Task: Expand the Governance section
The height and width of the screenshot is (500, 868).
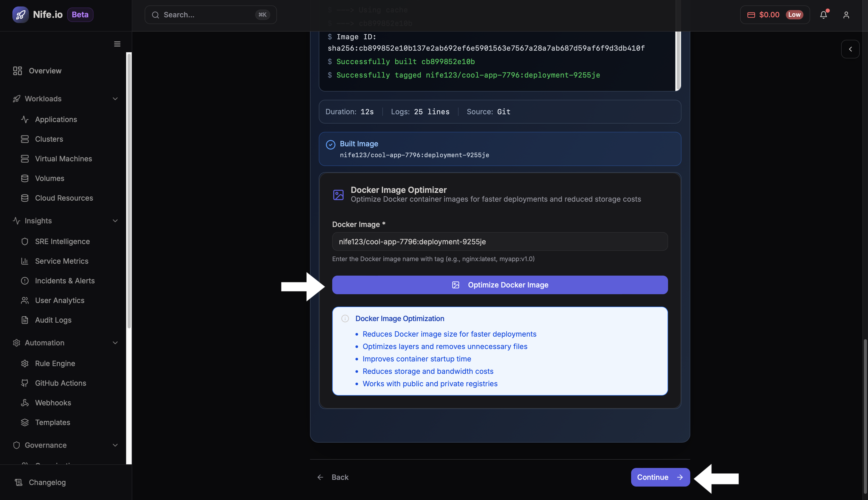Action: click(x=115, y=445)
